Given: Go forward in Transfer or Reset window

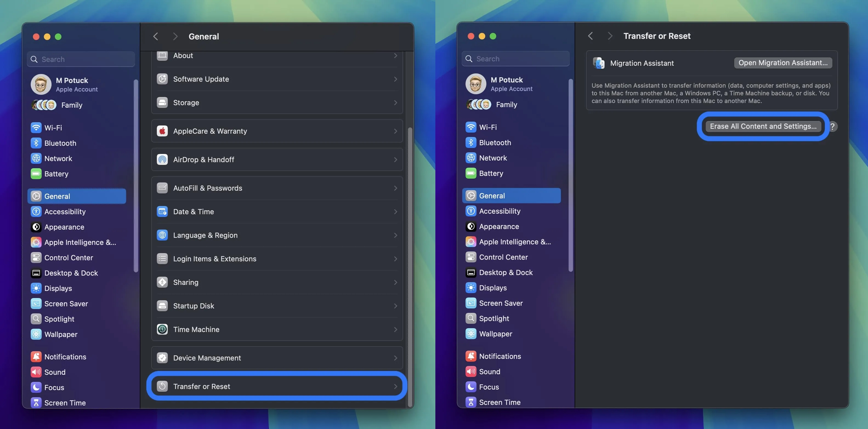Looking at the screenshot, I should click(609, 36).
